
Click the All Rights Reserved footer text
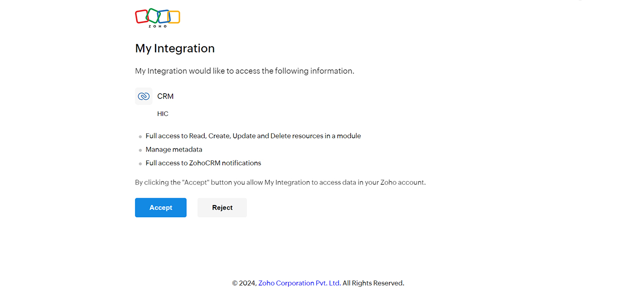(373, 283)
